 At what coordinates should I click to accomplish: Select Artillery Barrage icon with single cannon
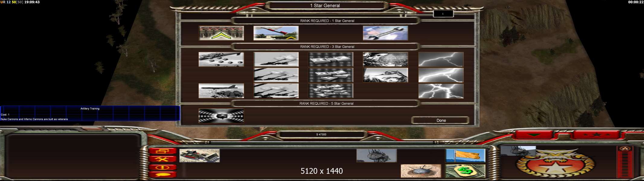point(276,59)
